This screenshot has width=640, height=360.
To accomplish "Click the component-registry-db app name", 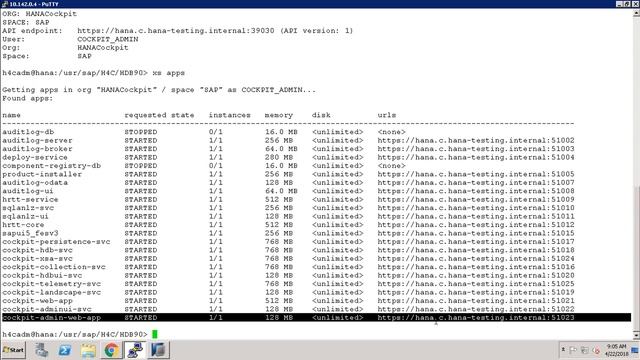I will click(x=51, y=166).
